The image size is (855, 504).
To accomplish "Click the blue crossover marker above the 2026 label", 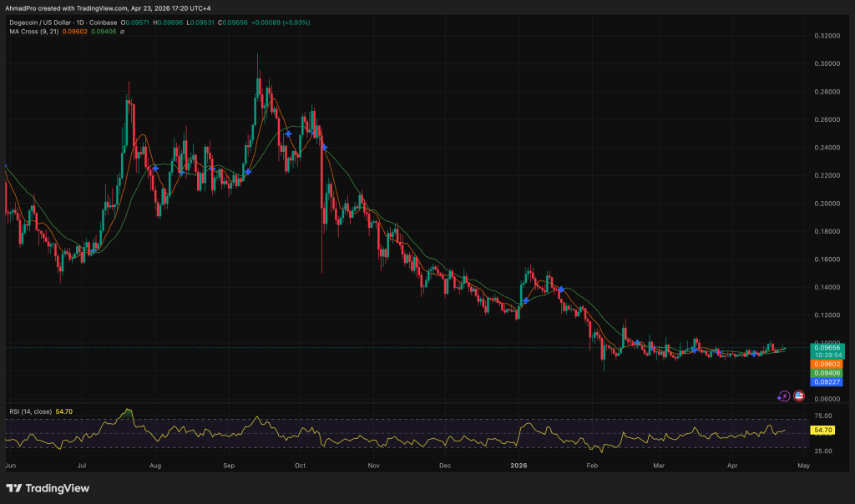I will [x=526, y=300].
